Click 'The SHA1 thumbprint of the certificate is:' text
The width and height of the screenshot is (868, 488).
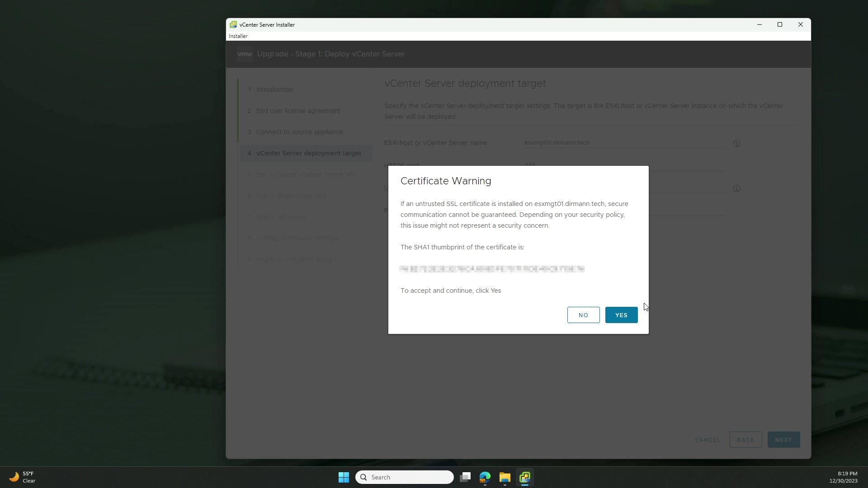462,247
